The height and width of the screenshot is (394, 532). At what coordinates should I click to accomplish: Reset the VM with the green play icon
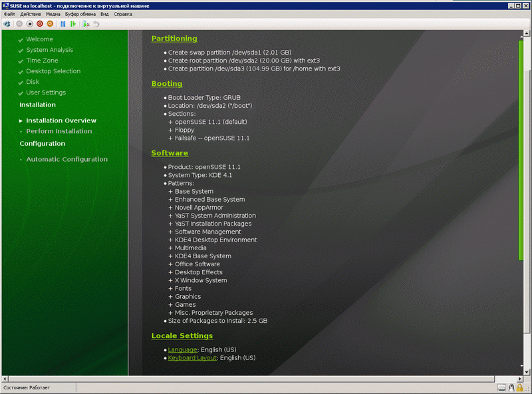(73, 24)
